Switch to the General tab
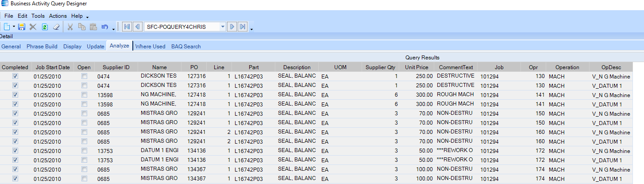Screen dimensions: 644x184 tap(11, 46)
